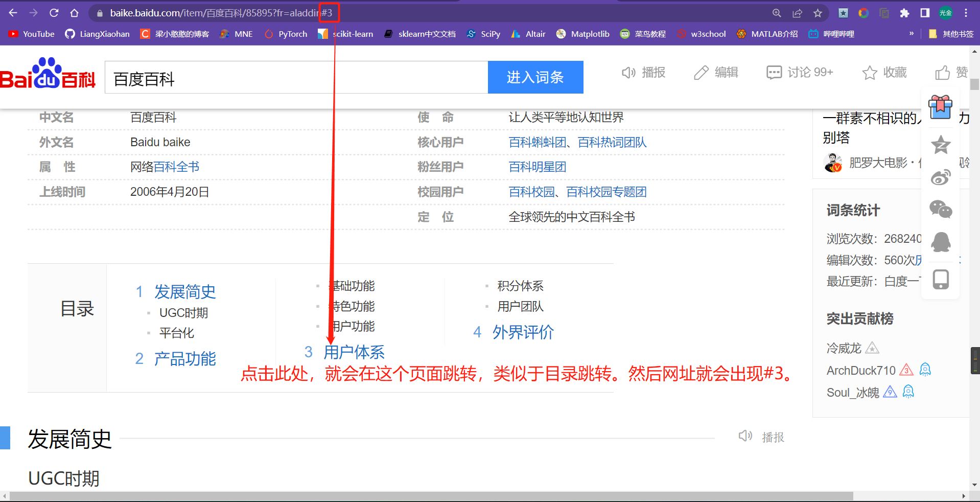Image resolution: width=980 pixels, height=502 pixels.
Task: Open contributor 冷威龙 profile
Action: [x=844, y=349]
